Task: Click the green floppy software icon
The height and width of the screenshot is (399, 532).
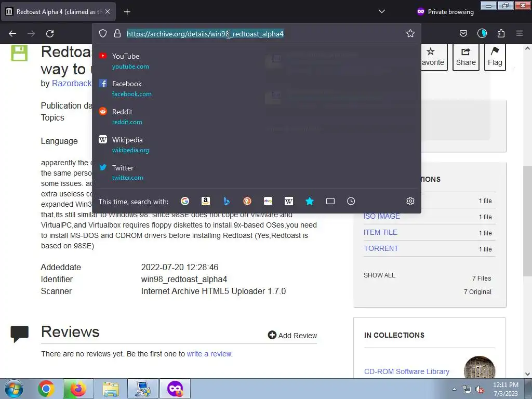Action: coord(19,53)
